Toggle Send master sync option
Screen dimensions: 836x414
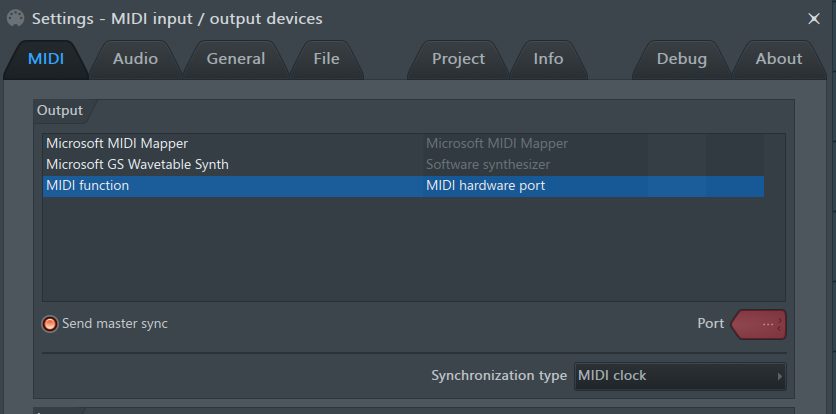[x=50, y=324]
